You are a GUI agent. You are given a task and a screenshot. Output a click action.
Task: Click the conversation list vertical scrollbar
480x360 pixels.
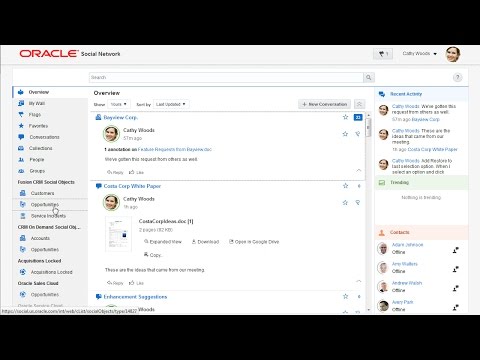[x=368, y=212]
